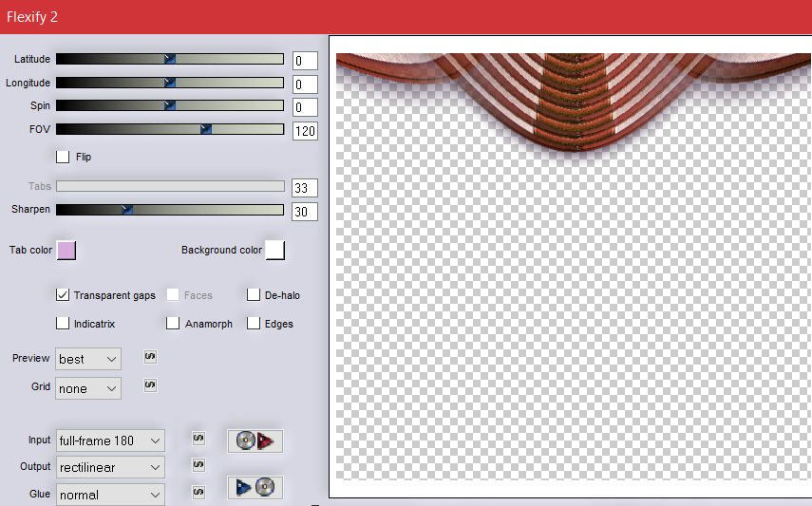Enable the Edges checkbox

[x=254, y=323]
